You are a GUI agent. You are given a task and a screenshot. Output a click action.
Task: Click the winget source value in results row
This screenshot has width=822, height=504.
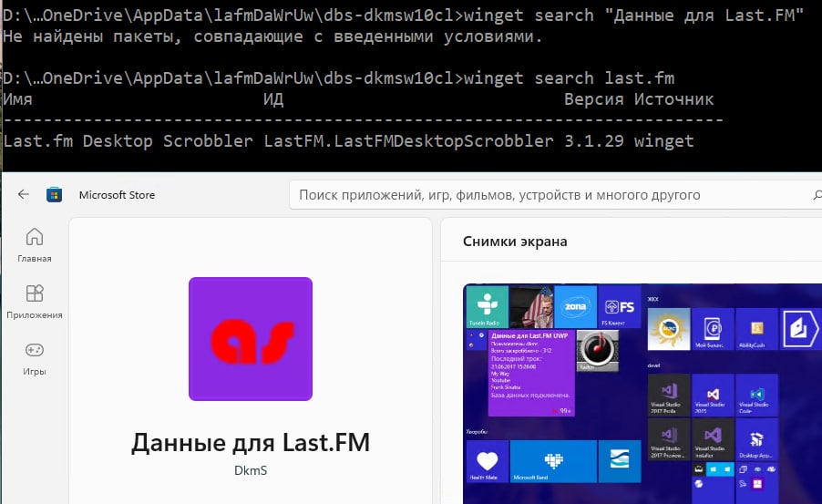[663, 141]
